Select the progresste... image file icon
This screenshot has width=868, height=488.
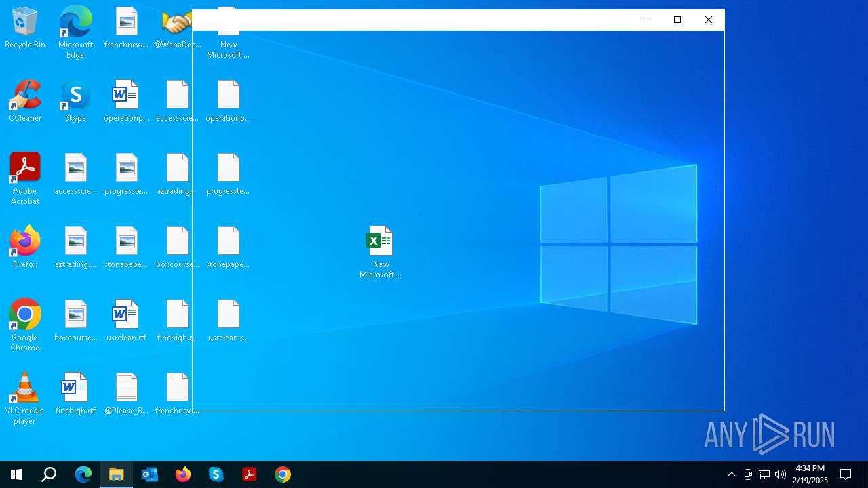pyautogui.click(x=126, y=174)
